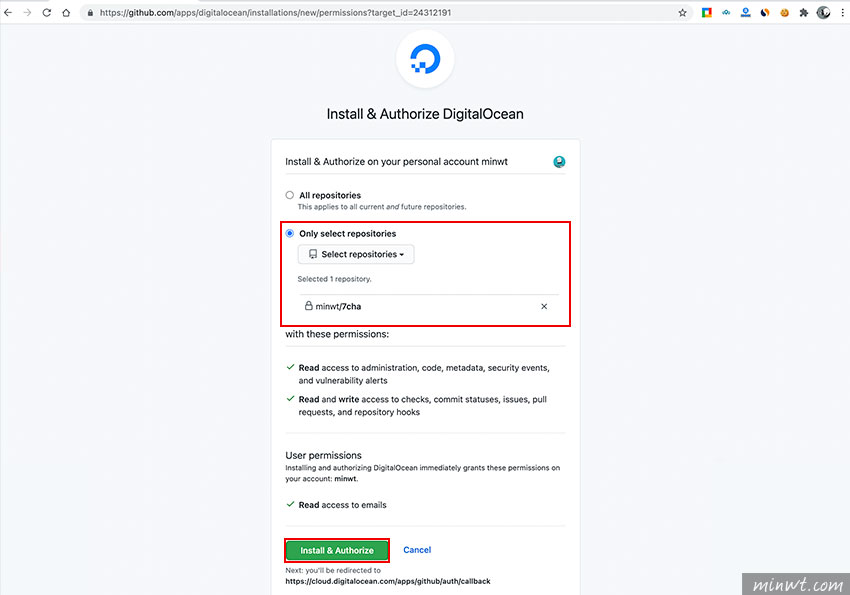Screen dimensions: 850x595
Task: Click the callback URL text at bottom
Action: tap(388, 581)
